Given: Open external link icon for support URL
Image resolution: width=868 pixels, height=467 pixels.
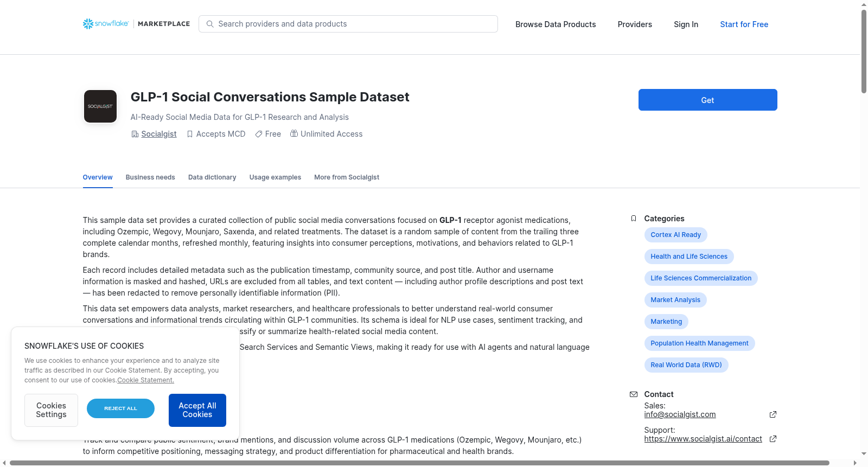Looking at the screenshot, I should (x=773, y=439).
